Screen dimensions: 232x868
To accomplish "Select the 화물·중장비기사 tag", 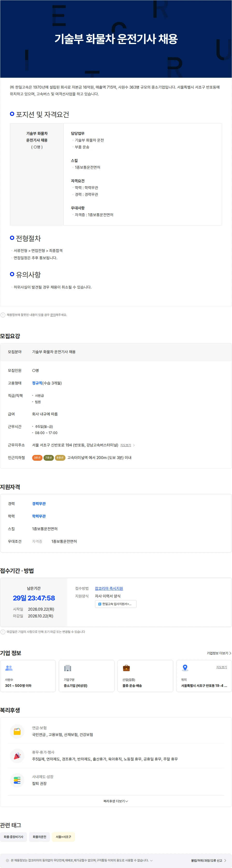I will click(14, 837).
